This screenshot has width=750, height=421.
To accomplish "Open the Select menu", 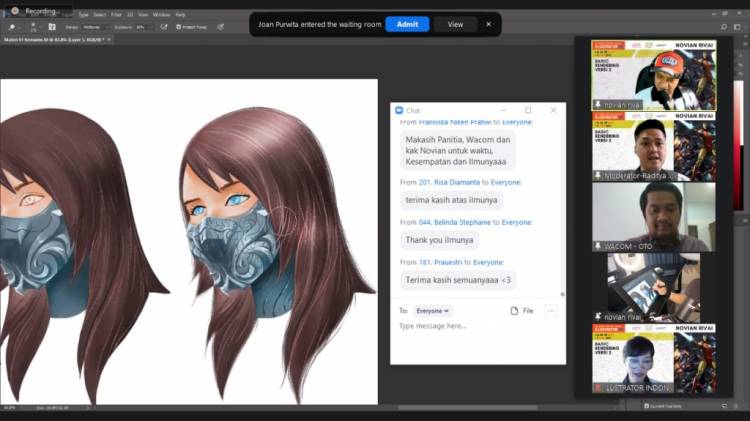I will click(x=99, y=15).
